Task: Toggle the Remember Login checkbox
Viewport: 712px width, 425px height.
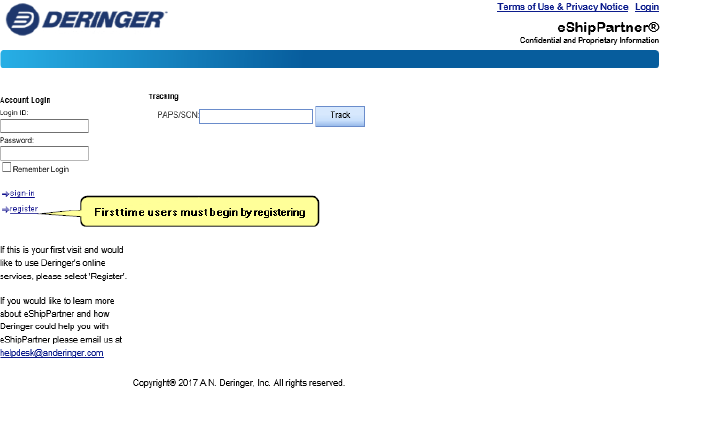Action: [6, 168]
